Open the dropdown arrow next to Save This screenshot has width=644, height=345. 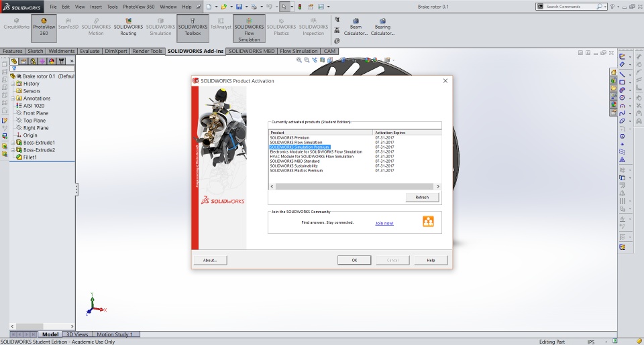coord(246,7)
